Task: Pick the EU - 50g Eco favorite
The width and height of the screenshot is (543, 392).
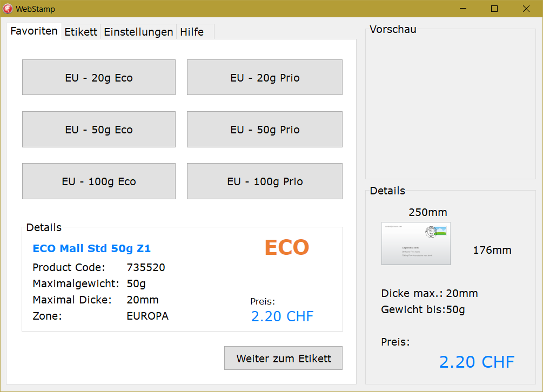Action: click(99, 130)
